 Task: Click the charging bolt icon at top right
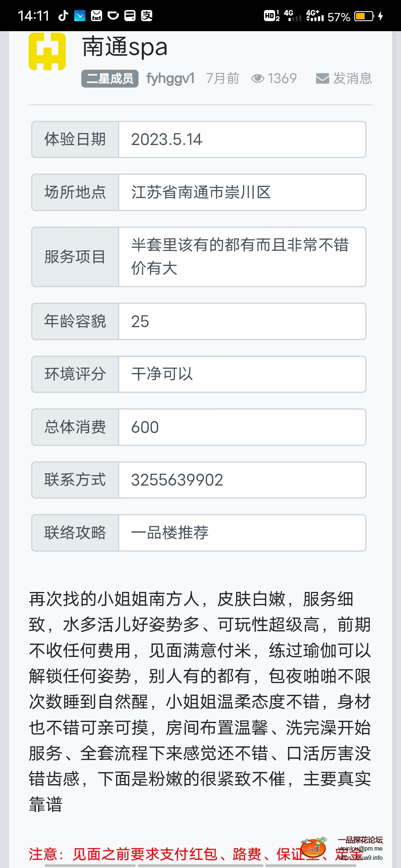379,16
